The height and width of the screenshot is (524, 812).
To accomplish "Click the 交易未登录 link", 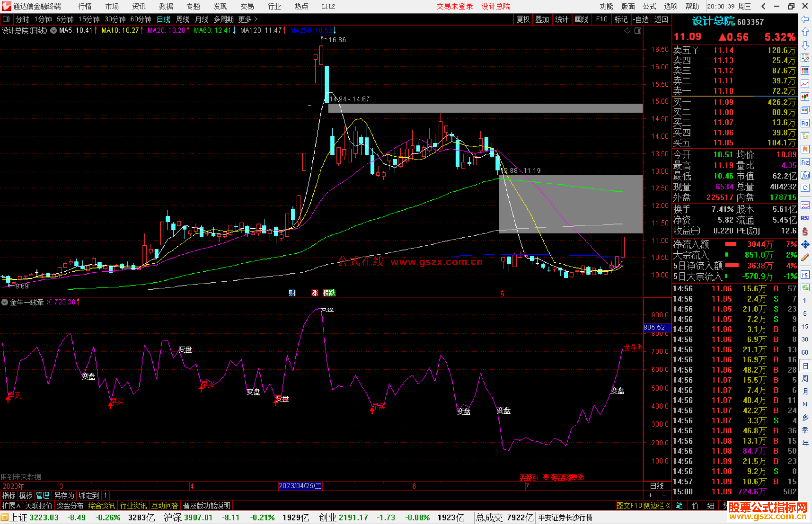I will click(454, 6).
